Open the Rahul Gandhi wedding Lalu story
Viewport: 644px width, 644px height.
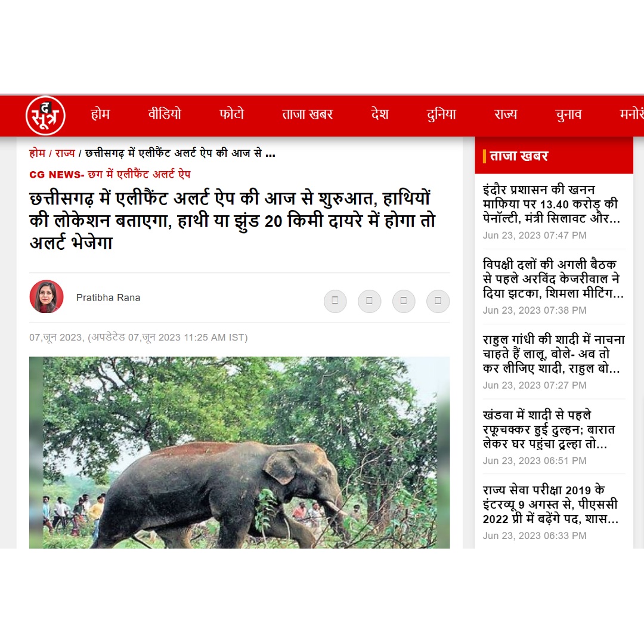point(553,354)
